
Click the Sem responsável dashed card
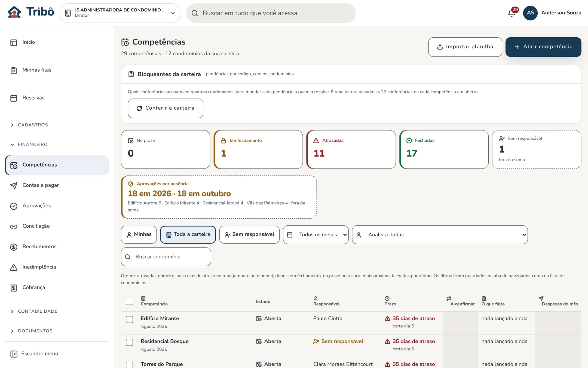537,149
